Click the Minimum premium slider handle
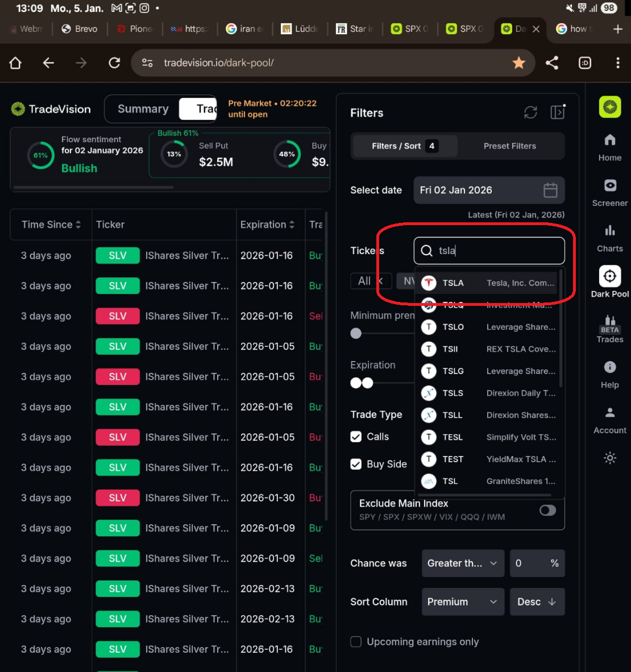 pyautogui.click(x=356, y=333)
